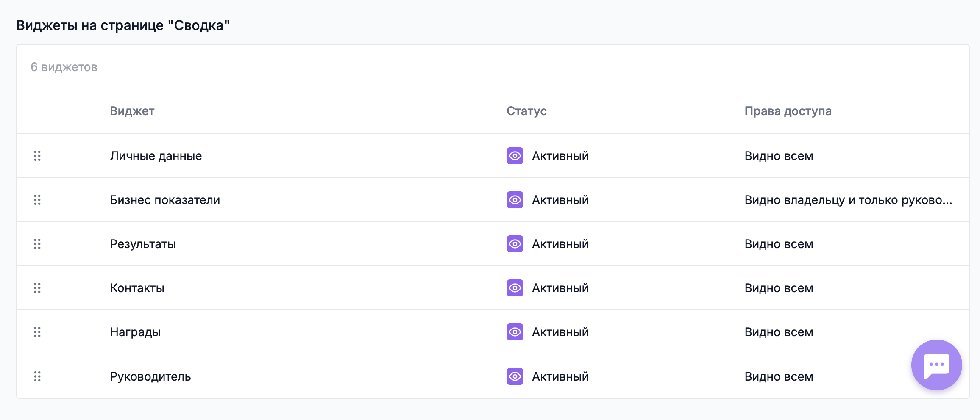Open the chat support bubble
This screenshot has height=420, width=980.
point(936,365)
